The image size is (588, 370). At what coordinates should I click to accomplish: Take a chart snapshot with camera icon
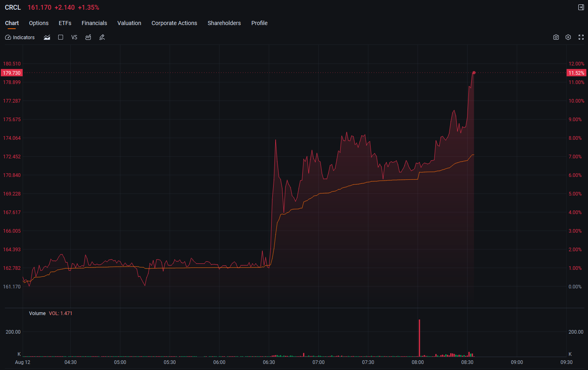556,37
